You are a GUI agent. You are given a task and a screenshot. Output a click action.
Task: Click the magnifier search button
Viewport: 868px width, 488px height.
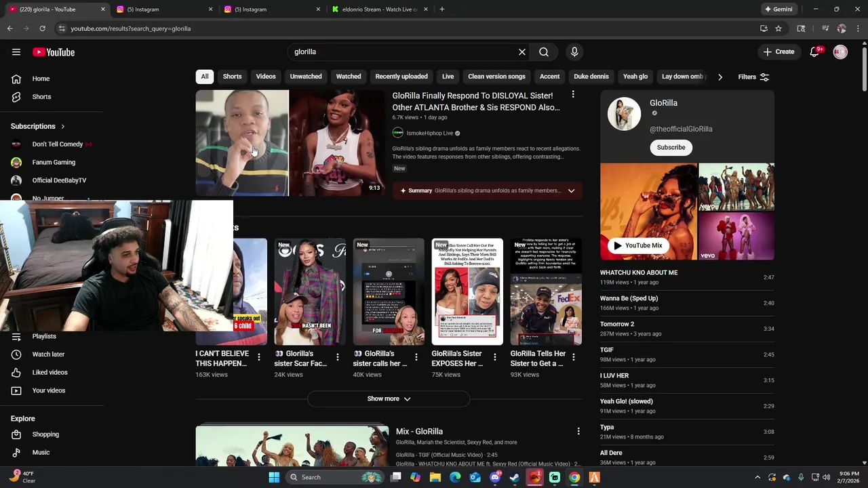point(544,52)
